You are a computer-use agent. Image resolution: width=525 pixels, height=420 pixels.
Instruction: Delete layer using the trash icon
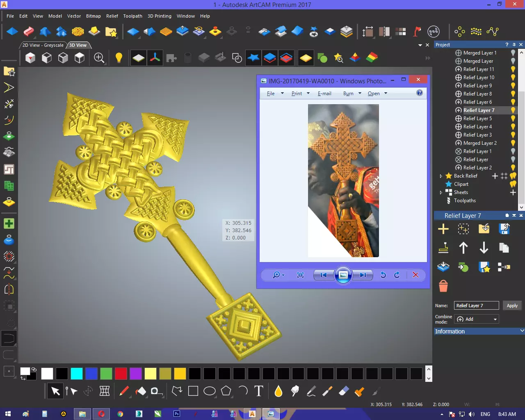pos(443,286)
